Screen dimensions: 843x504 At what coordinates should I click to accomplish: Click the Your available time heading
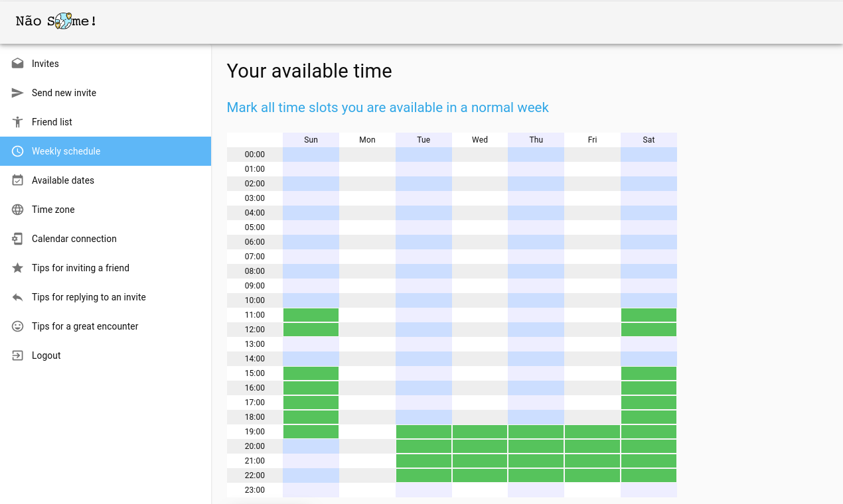pos(309,71)
